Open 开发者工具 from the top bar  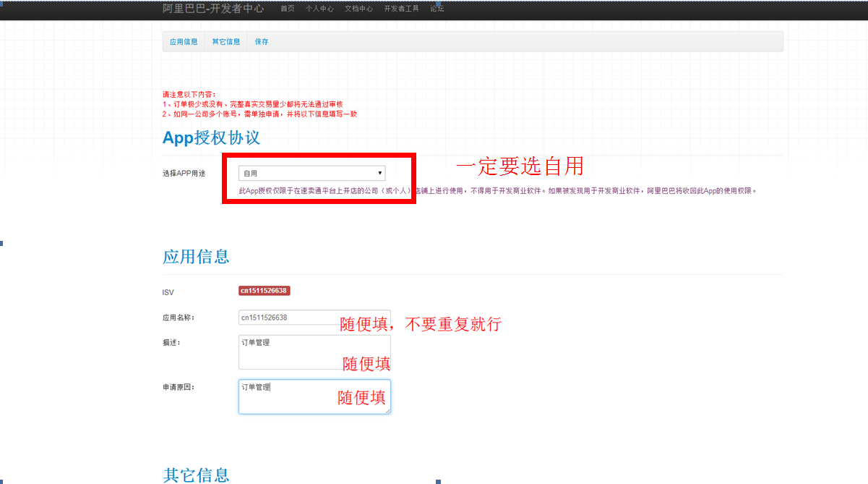click(401, 9)
